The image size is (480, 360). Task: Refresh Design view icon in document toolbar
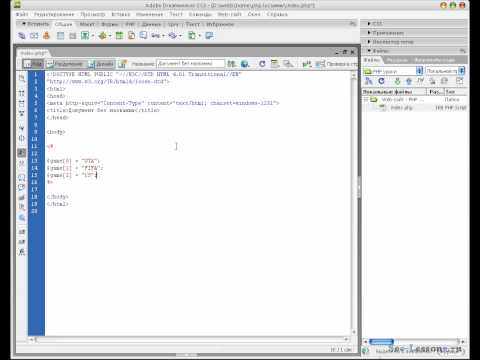click(262, 63)
